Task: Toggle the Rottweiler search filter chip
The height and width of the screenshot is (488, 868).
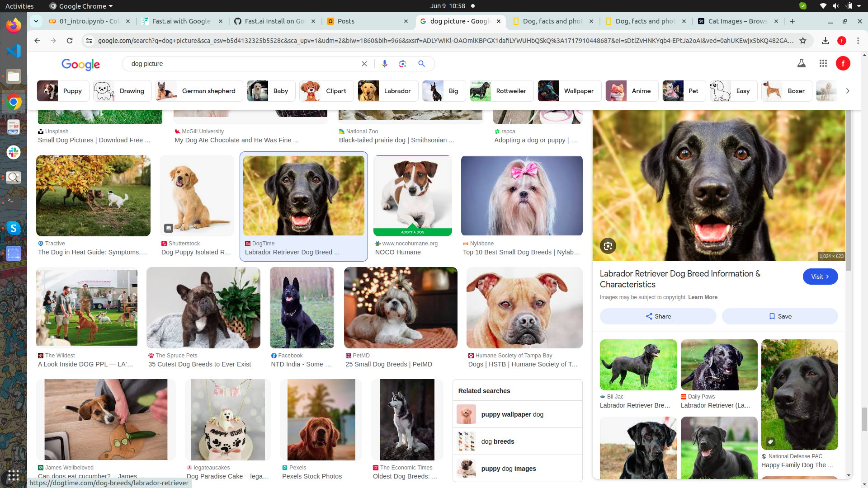Action: click(501, 91)
